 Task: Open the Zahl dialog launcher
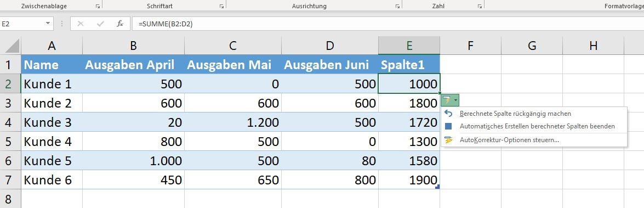coord(480,6)
